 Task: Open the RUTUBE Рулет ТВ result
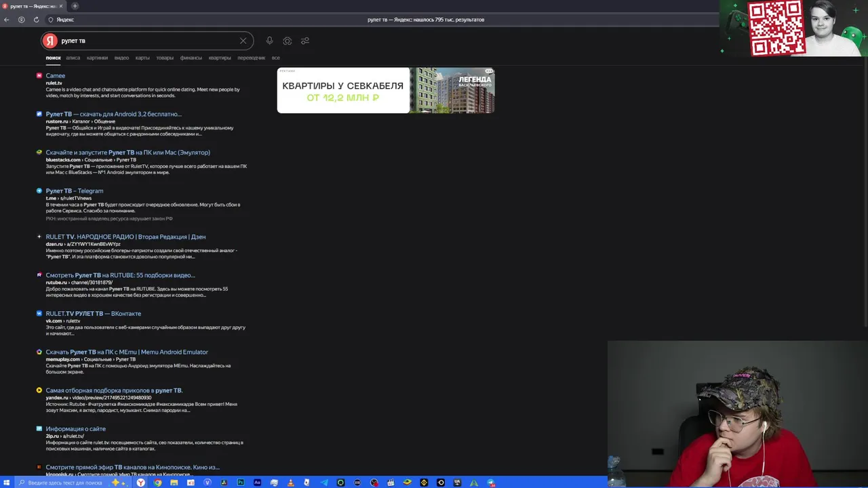[120, 275]
